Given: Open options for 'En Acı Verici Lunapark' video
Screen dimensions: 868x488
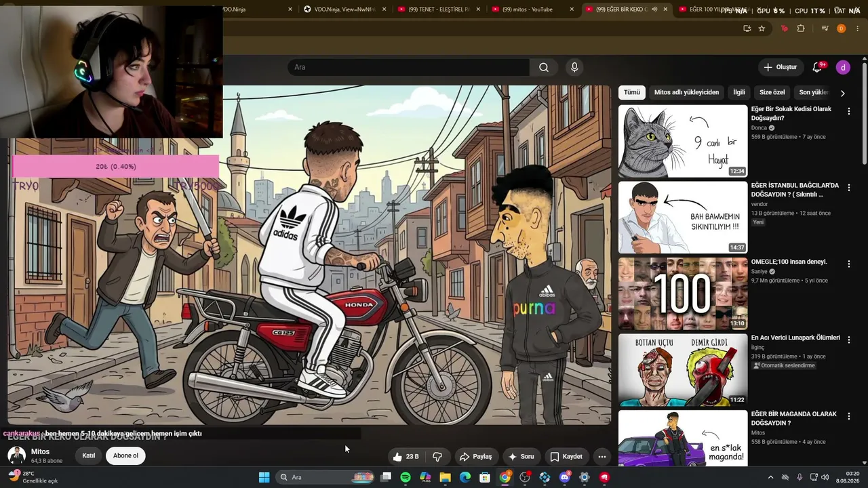Looking at the screenshot, I should (x=848, y=340).
